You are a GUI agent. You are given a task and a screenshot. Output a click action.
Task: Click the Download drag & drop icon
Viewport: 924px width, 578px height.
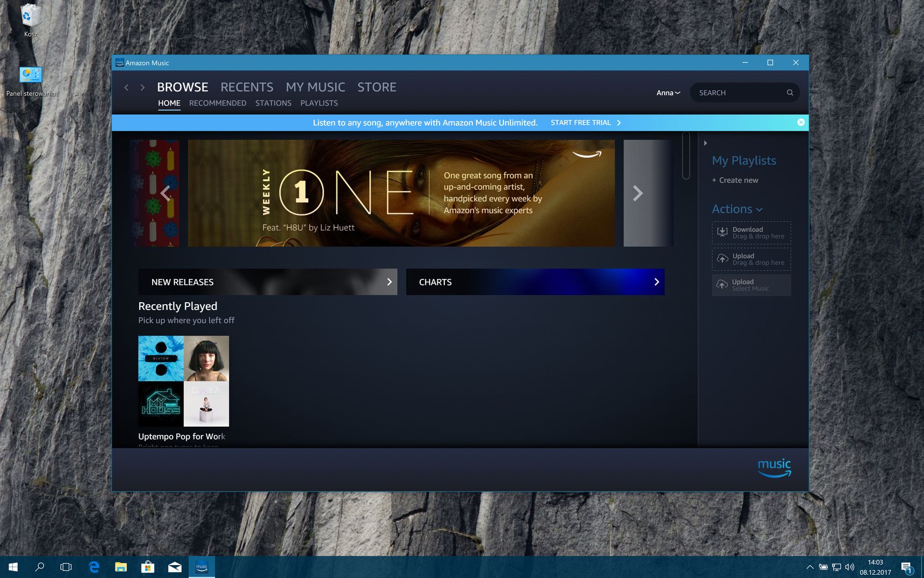point(723,232)
